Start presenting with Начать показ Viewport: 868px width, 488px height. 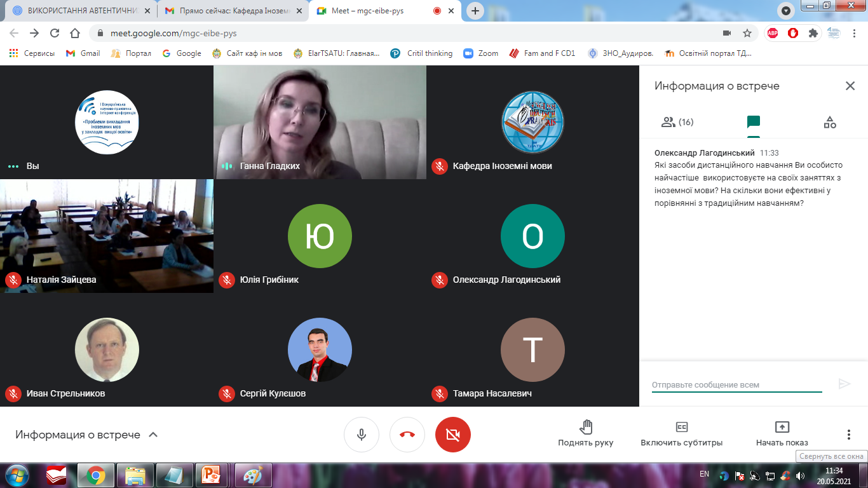click(x=782, y=433)
